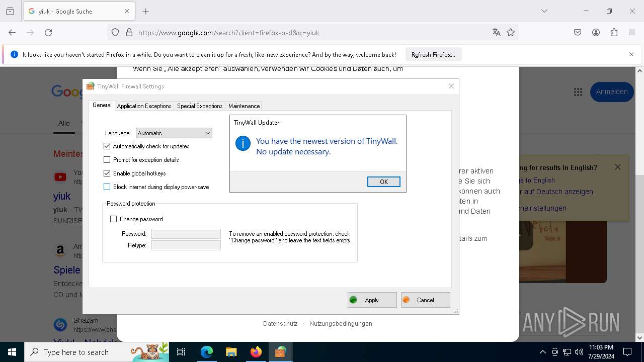Click TinyWall title bar icon
This screenshot has width=644, height=362.
tap(91, 86)
